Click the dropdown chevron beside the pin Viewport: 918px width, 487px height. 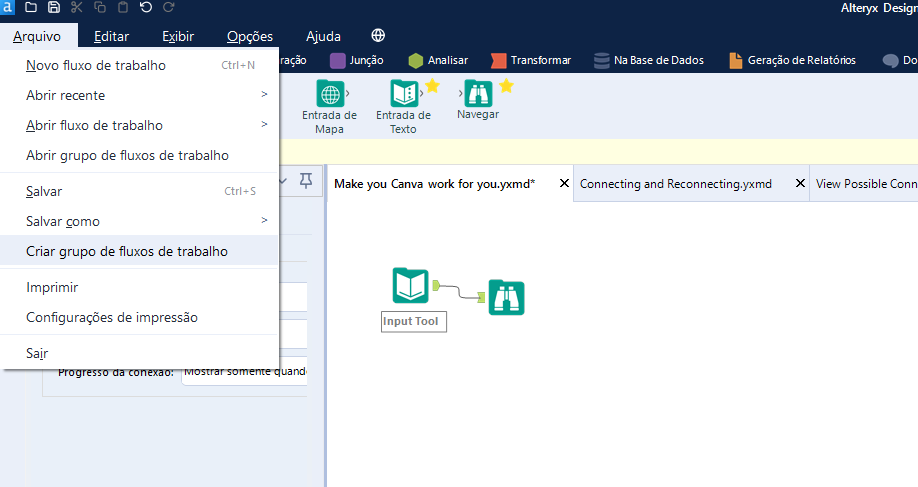point(283,181)
